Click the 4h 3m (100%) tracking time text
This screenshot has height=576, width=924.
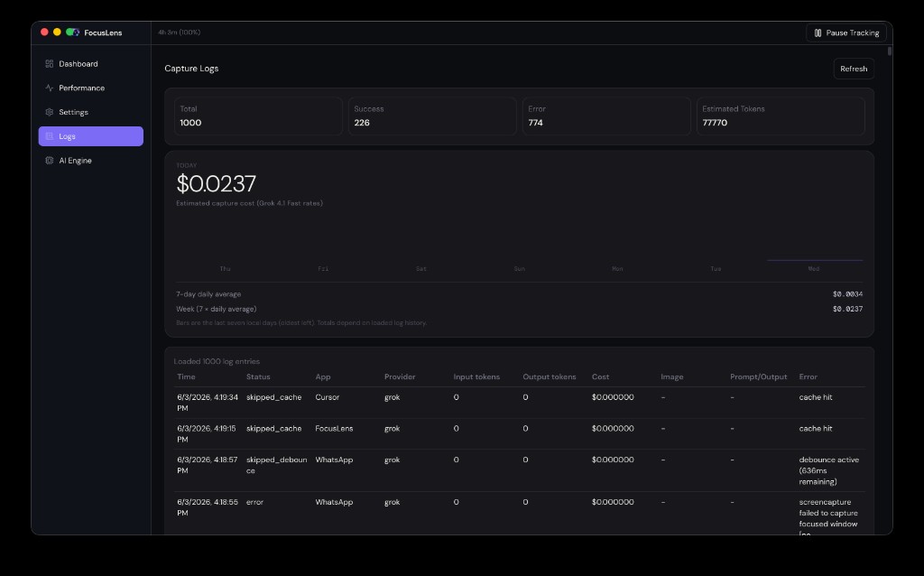180,33
